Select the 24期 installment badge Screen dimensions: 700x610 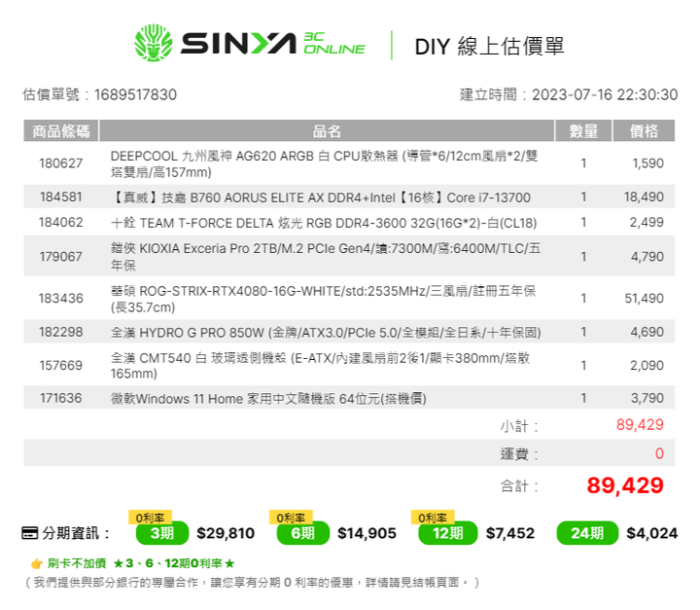point(587,533)
